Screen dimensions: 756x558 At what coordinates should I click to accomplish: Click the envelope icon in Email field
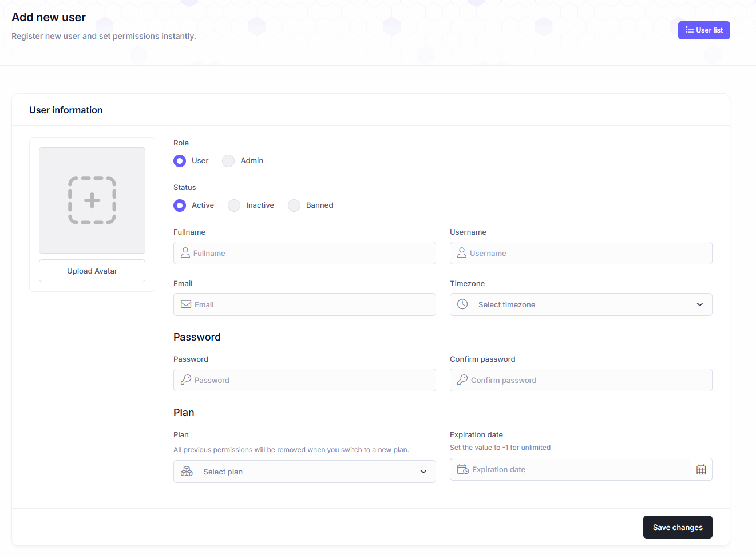[186, 304]
